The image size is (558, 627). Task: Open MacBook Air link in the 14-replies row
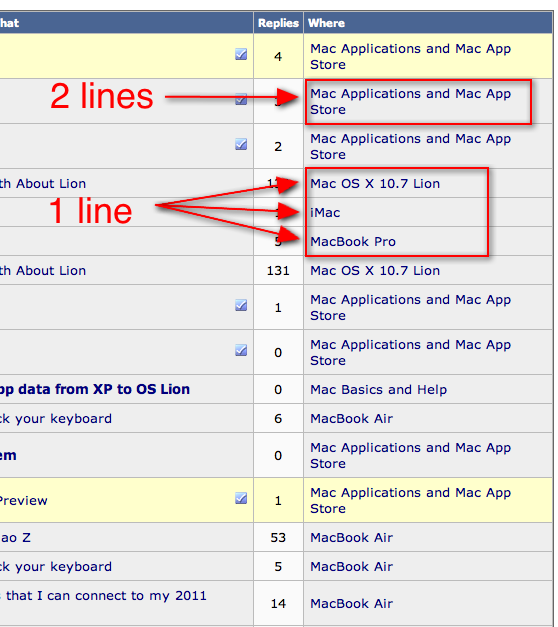pos(352,603)
